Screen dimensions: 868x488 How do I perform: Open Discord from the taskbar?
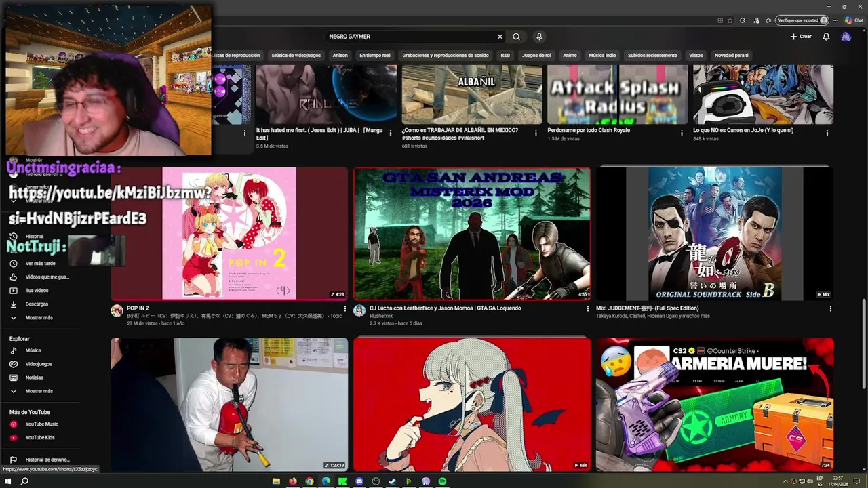359,481
